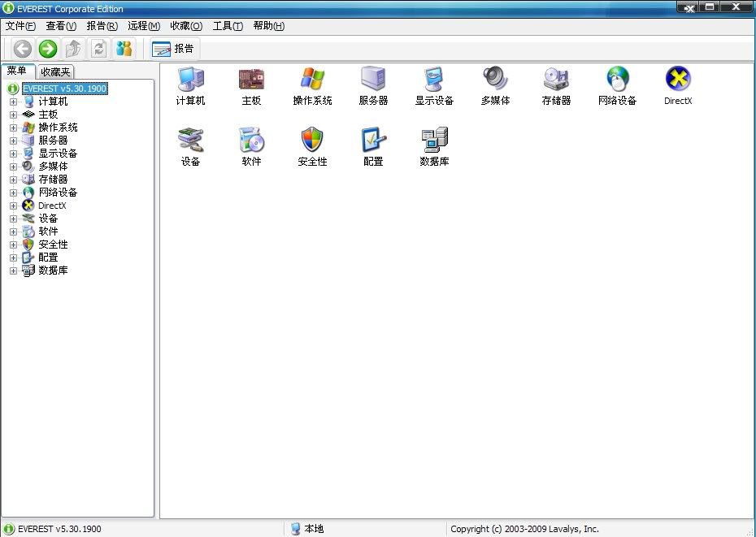756x537 pixels.
Task: Select 显示设备 in the tree
Action: tap(58, 154)
